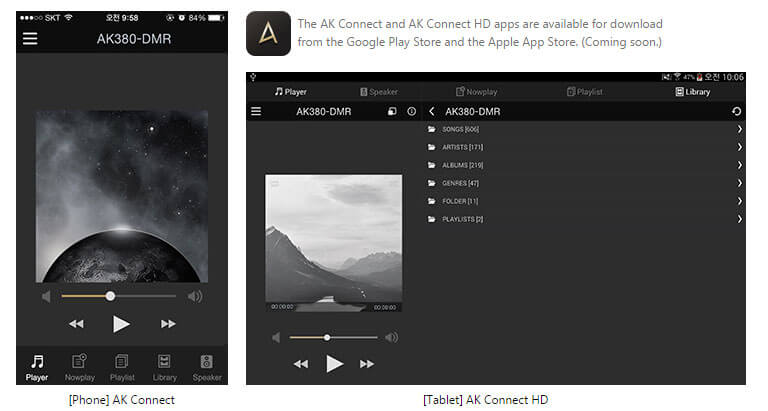
Task: Tap the phone status bar clock 9:58
Action: (122, 18)
